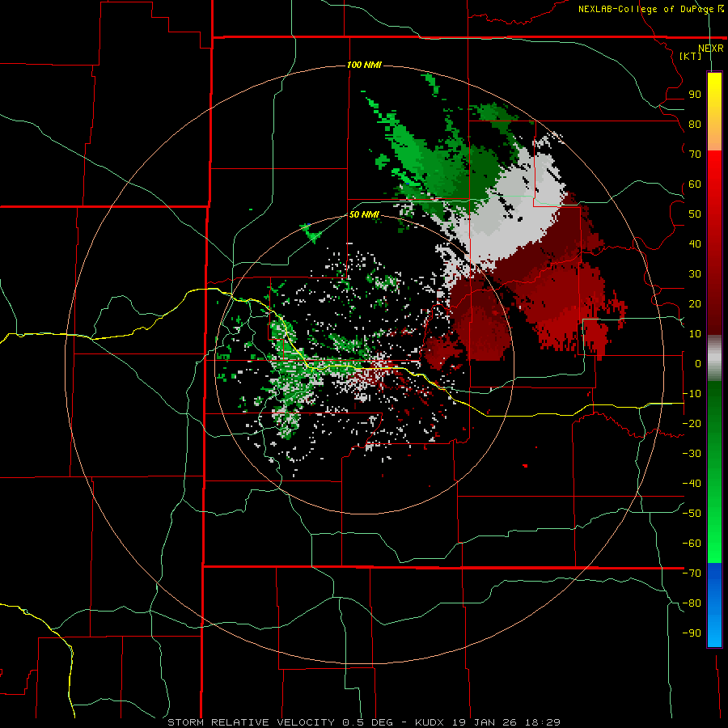Image resolution: width=728 pixels, height=728 pixels.
Task: Click the "40" value on the velocity scale
Action: tap(695, 244)
